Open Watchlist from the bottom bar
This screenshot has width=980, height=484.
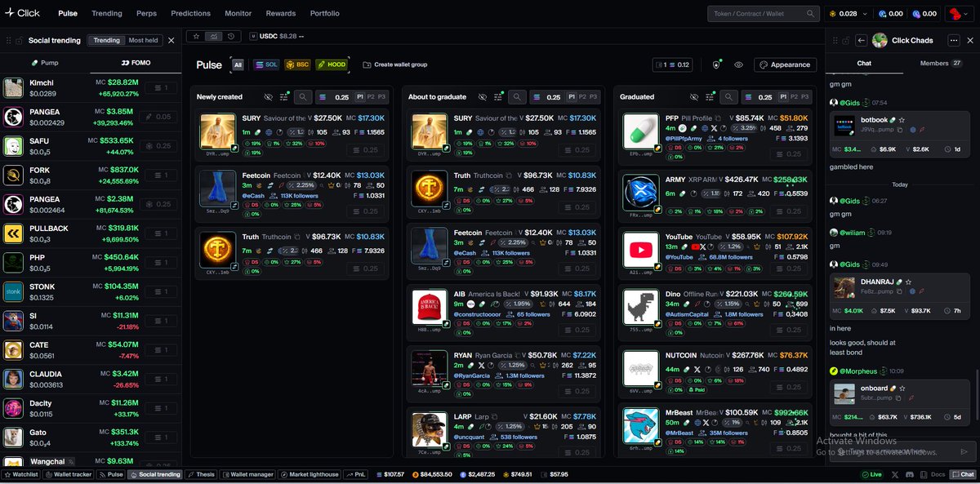coord(22,474)
